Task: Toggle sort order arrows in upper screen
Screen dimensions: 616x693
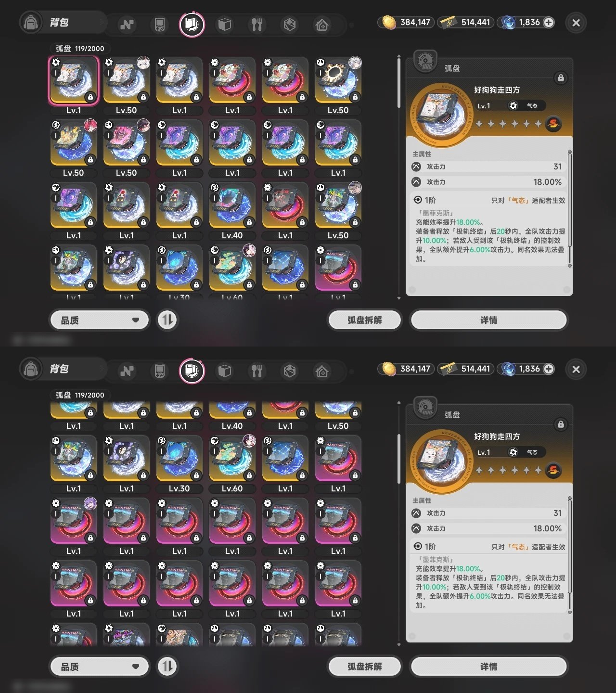Action: 167,320
